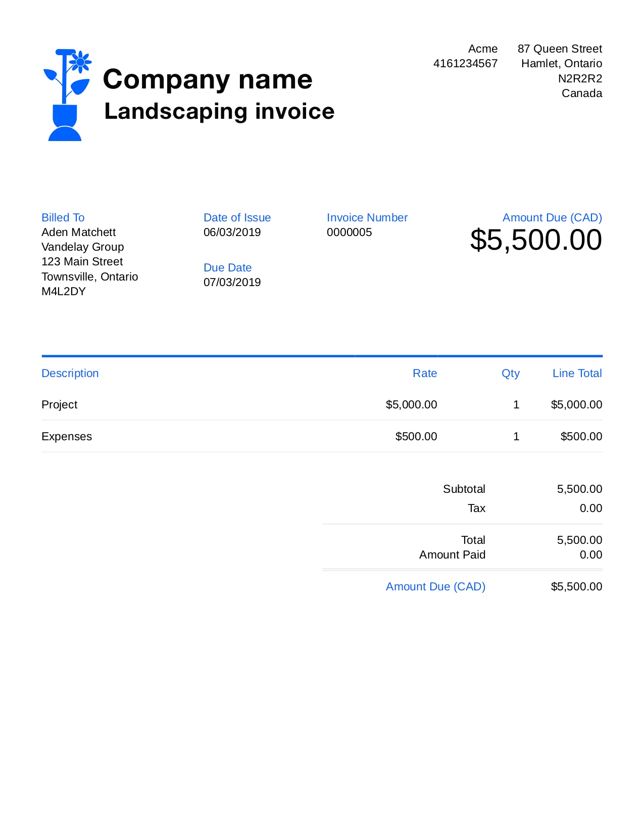Click the 'Amount Paid' label
Viewport: 644px width, 834px height.
[x=453, y=554]
